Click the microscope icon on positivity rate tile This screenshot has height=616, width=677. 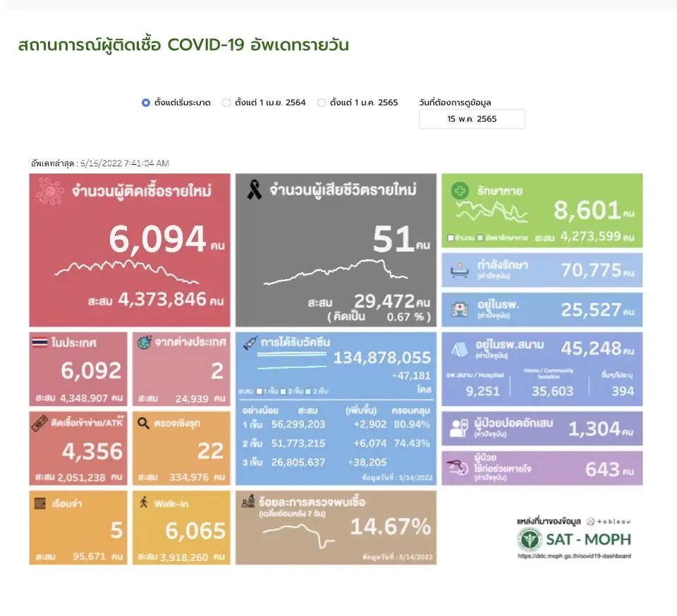248,503
